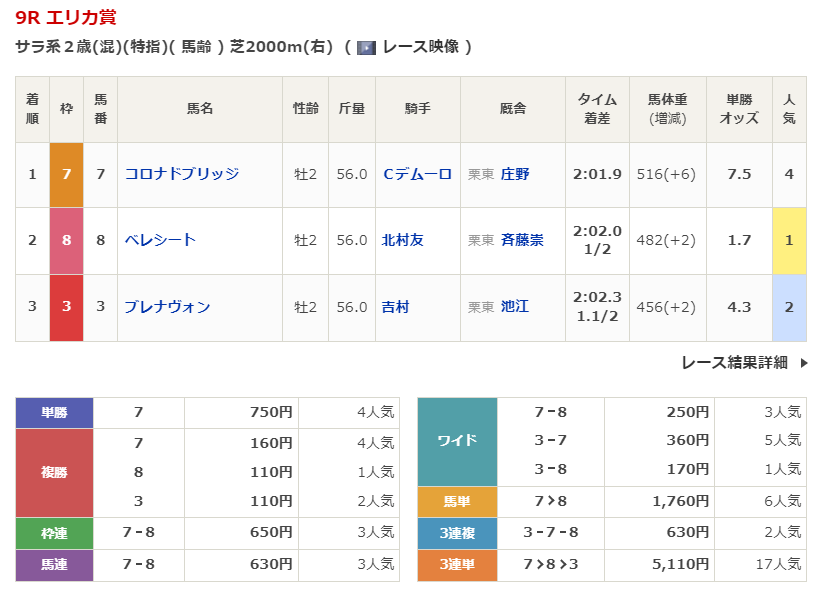Open horse ブレナヴォン profile
The width and height of the screenshot is (823, 592).
(x=167, y=307)
